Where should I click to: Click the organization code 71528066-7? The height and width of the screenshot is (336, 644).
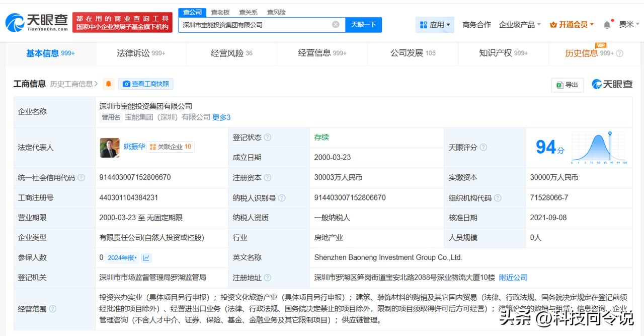tap(549, 198)
